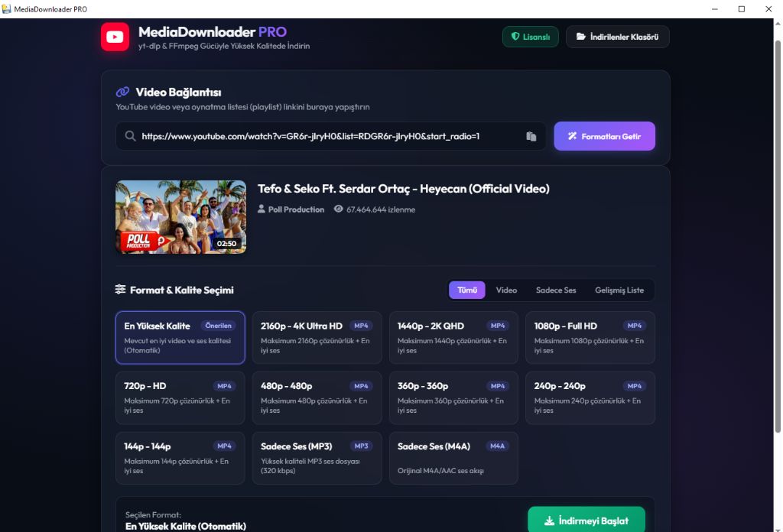The image size is (783, 532).
Task: Choose 1080p - Full HD format
Action: (590, 338)
